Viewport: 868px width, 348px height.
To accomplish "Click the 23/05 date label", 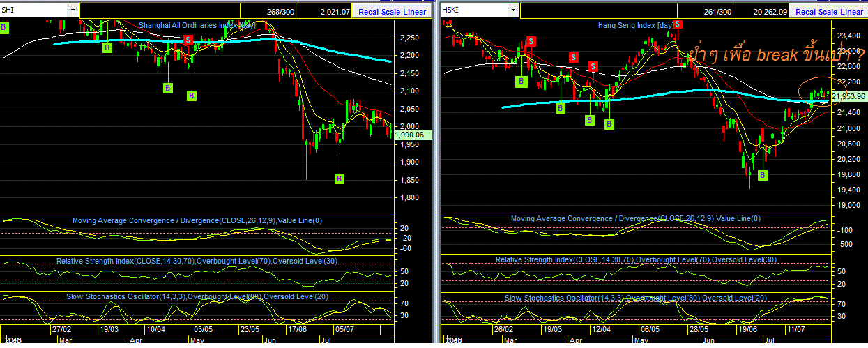I will [x=249, y=328].
